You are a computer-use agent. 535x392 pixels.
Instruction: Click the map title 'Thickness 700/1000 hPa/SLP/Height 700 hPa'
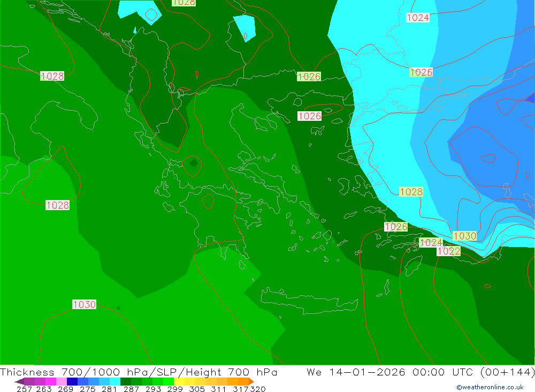pyautogui.click(x=139, y=372)
